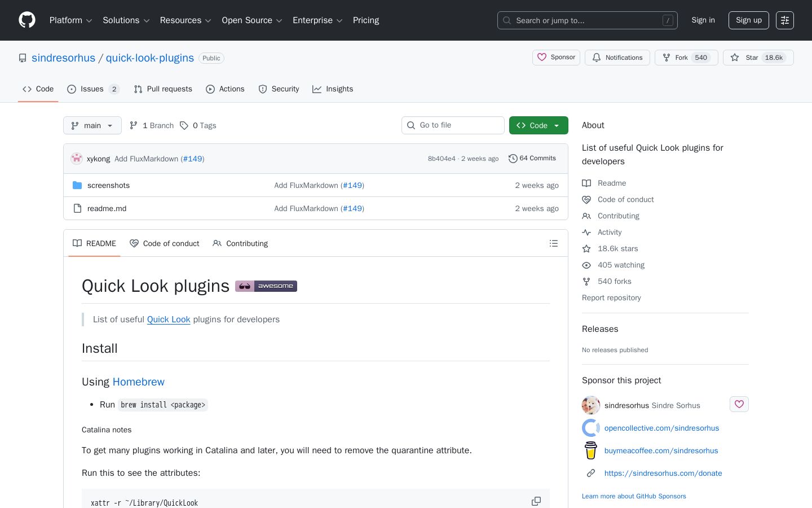Click the Buy Me a Coffee cup icon
This screenshot has width=812, height=508.
[x=591, y=450]
